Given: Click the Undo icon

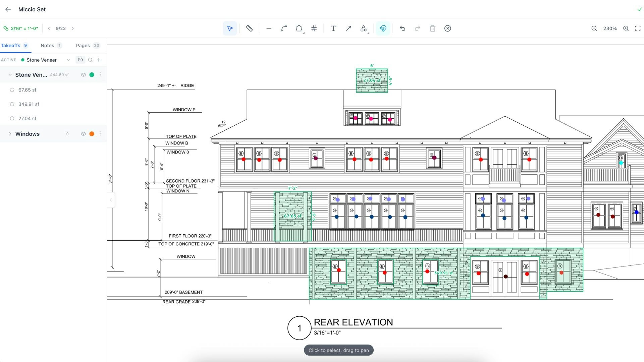Looking at the screenshot, I should point(402,28).
